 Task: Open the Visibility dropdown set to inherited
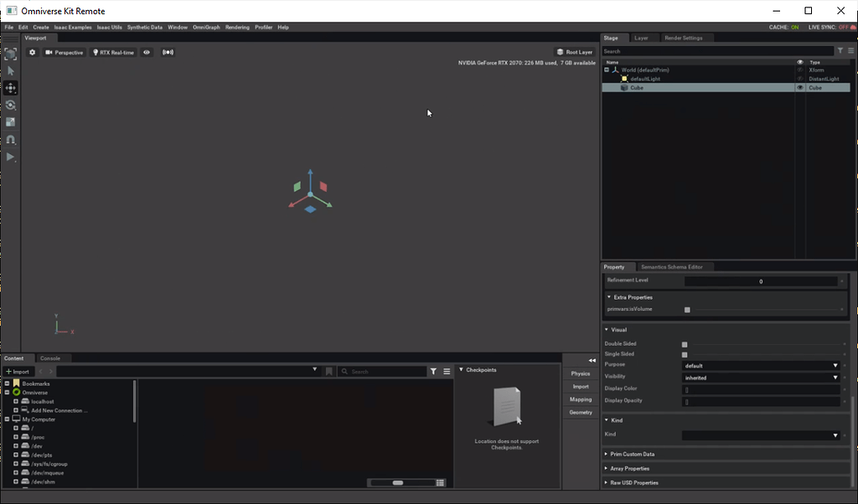[x=761, y=378]
